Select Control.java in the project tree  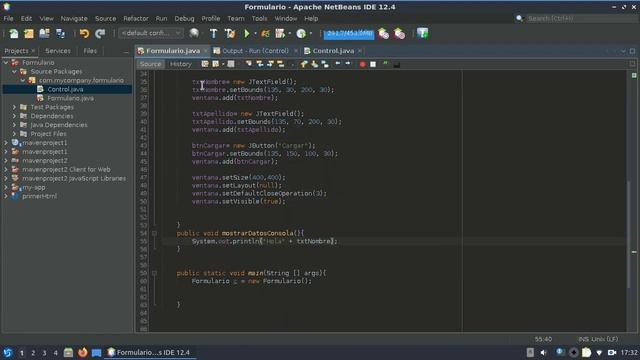tap(65, 89)
